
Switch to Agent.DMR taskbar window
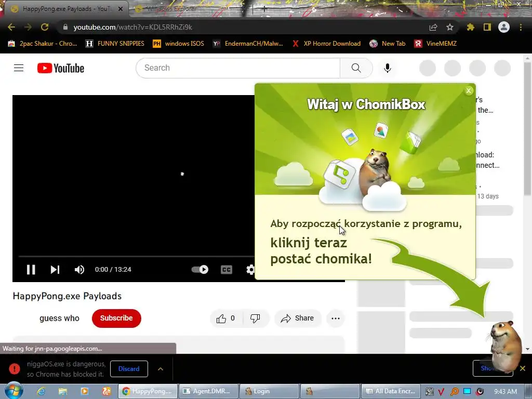pos(208,391)
